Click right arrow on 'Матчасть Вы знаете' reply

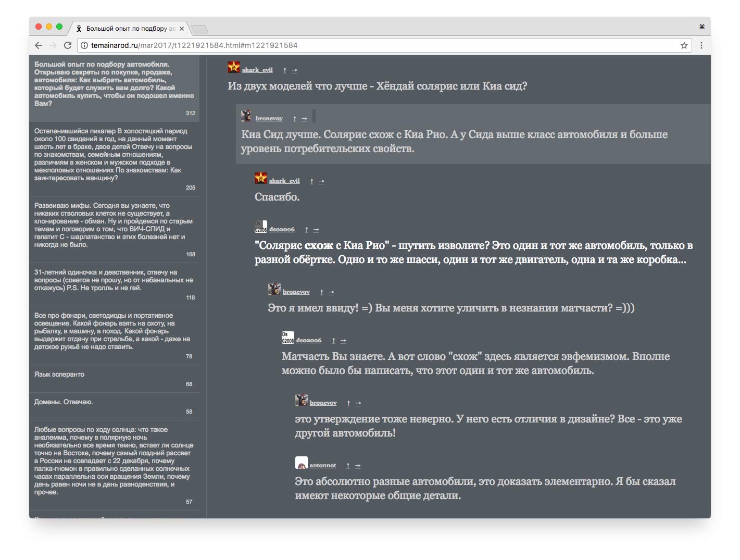point(343,340)
